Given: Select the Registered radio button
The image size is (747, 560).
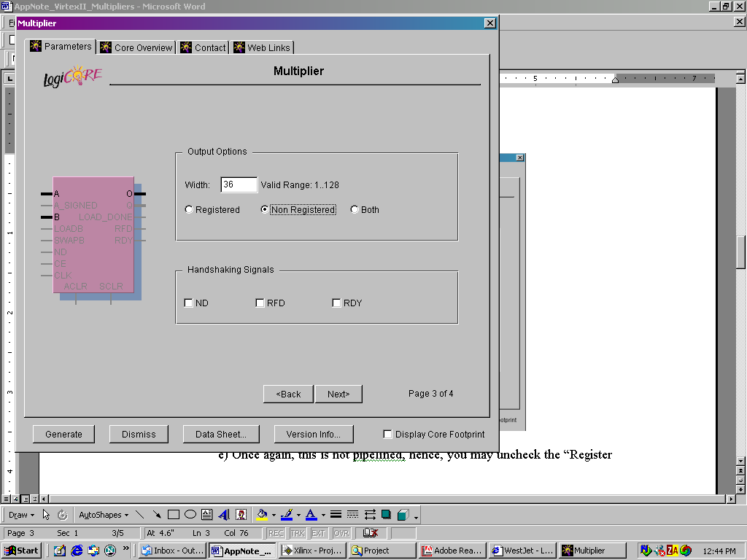Looking at the screenshot, I should tap(190, 210).
